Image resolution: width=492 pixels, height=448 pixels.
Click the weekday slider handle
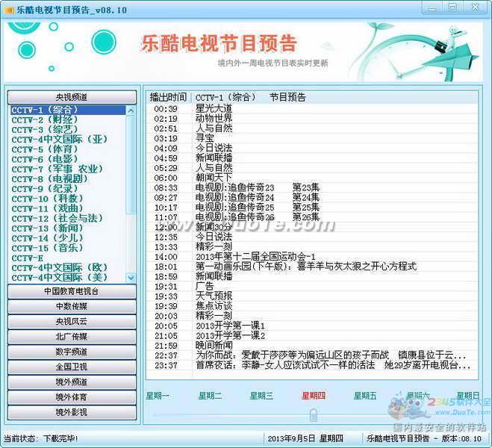314,415
